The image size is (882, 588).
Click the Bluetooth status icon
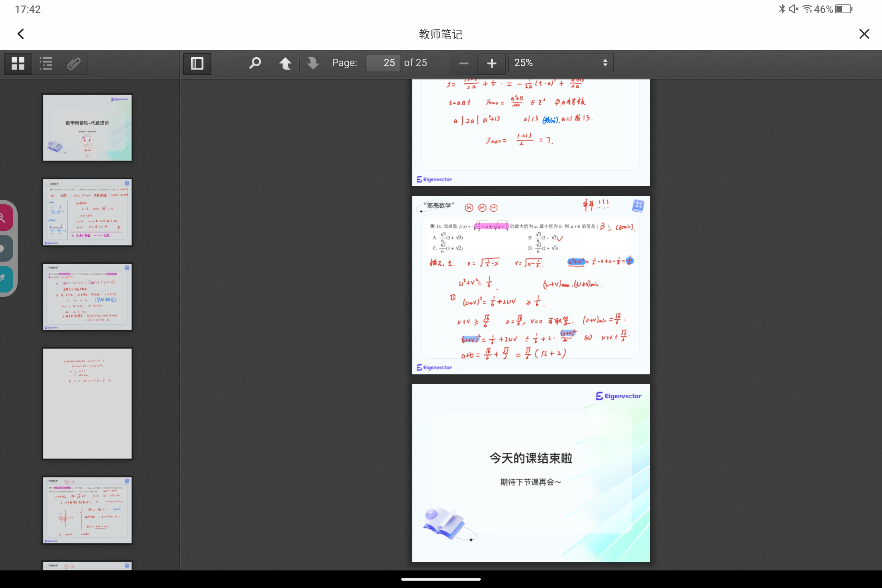tap(782, 8)
